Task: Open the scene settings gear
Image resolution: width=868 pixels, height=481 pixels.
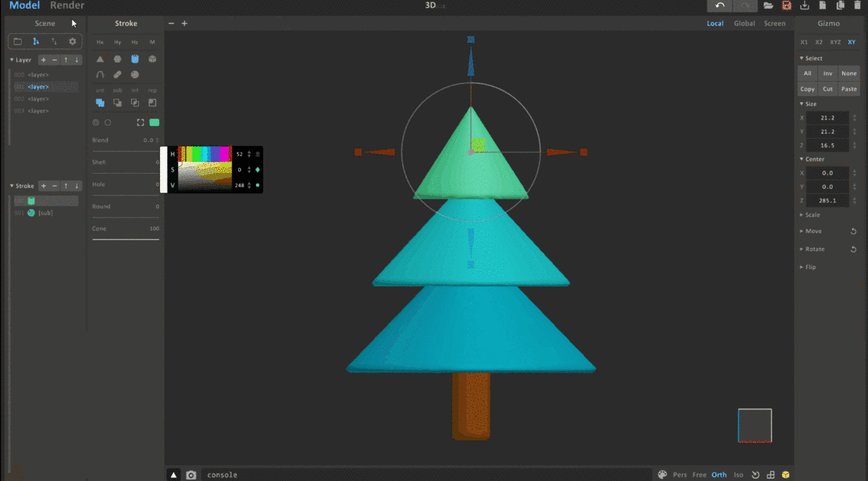Action: click(72, 41)
